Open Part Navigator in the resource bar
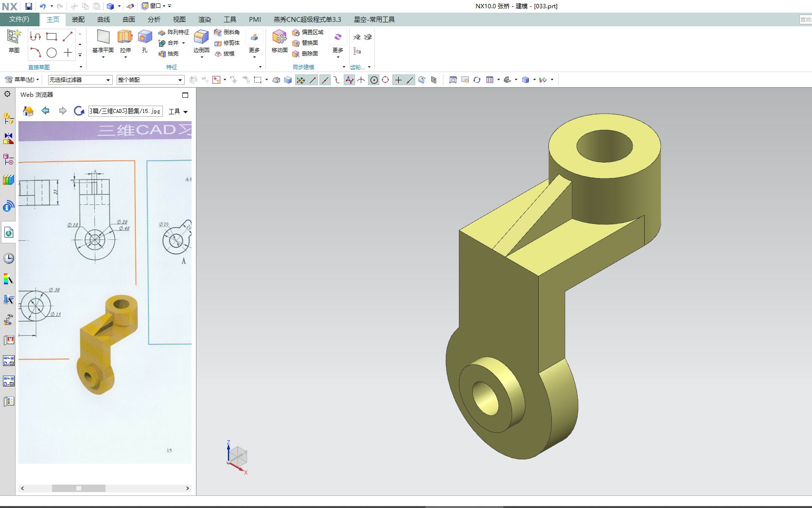This screenshot has width=812, height=508. coord(9,159)
